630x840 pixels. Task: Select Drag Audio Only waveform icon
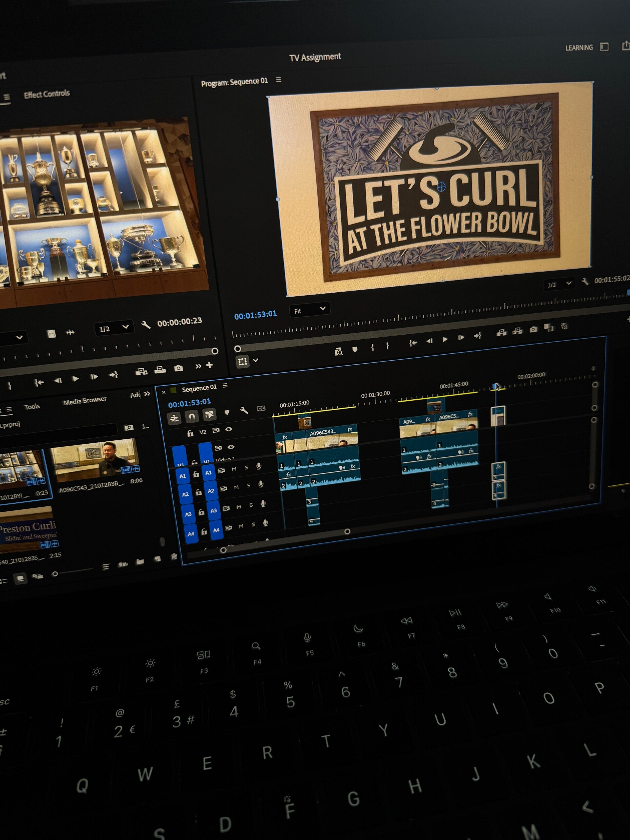click(x=70, y=332)
